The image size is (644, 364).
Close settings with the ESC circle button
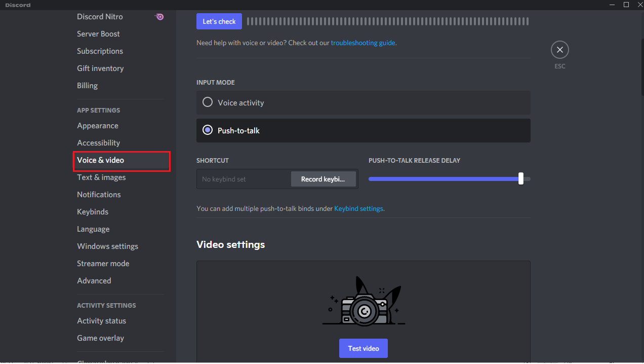pos(559,50)
